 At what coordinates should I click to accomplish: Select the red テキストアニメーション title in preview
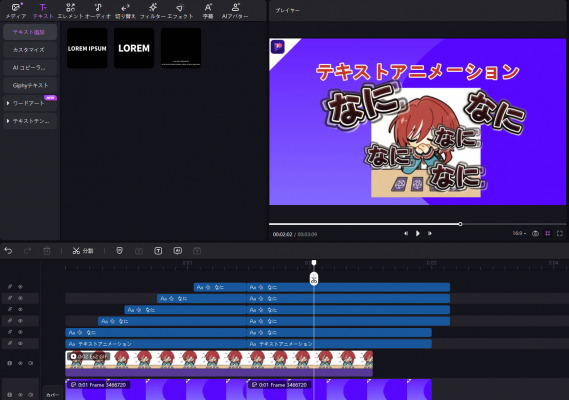pos(418,72)
